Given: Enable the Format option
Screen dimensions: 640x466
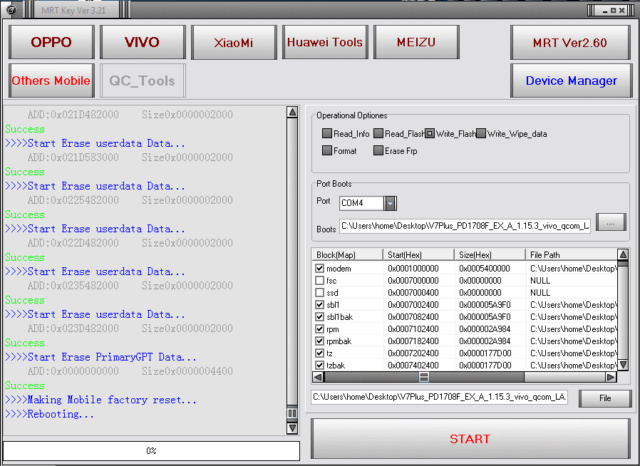Looking at the screenshot, I should 327,150.
